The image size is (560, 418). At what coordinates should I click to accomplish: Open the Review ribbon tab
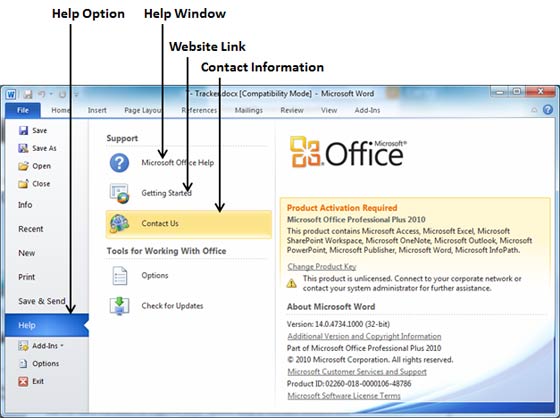click(x=292, y=110)
